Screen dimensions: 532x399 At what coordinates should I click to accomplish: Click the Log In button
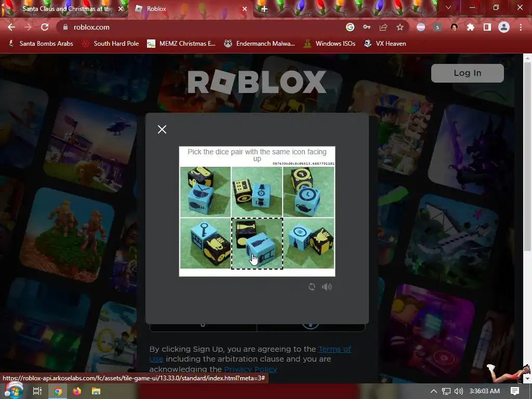[x=467, y=73]
